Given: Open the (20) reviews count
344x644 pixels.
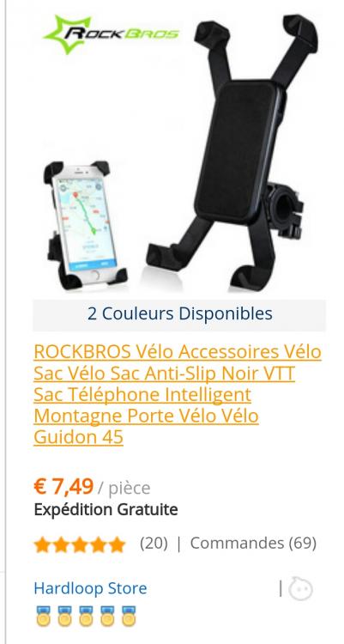Looking at the screenshot, I should [154, 544].
